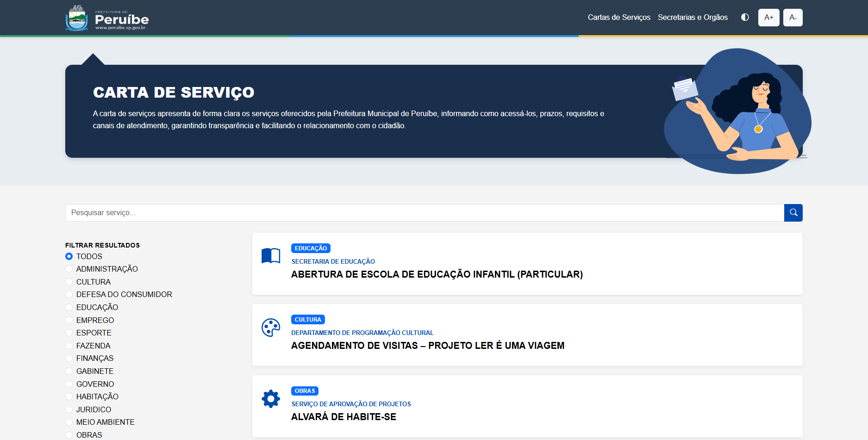Click the gear icon for Alvará de Habite-se
This screenshot has width=868, height=440.
pyautogui.click(x=271, y=398)
